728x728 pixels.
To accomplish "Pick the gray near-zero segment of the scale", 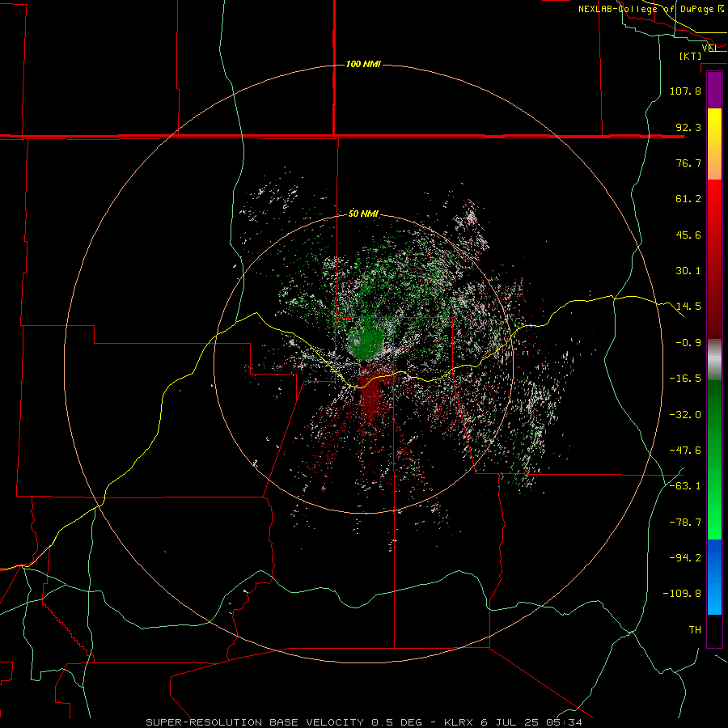I will pos(714,360).
